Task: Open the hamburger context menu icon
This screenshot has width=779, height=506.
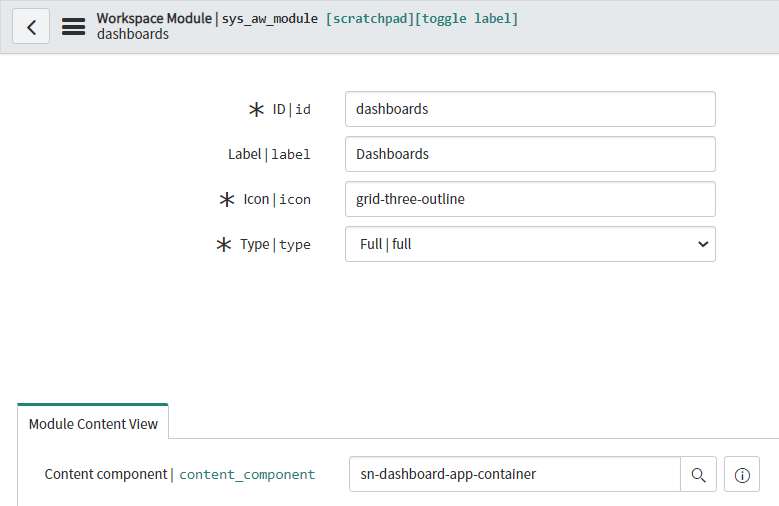Action: pyautogui.click(x=74, y=26)
